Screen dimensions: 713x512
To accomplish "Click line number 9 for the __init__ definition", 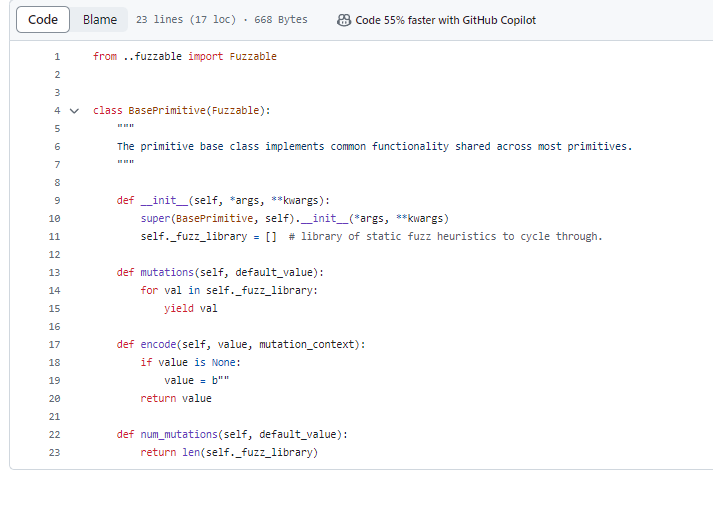I will pos(57,200).
